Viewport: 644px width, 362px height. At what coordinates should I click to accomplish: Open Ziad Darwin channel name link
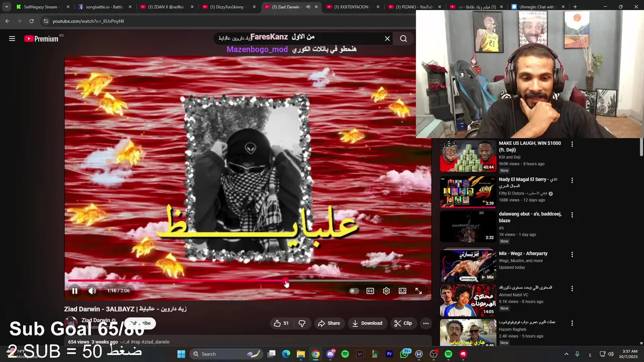pos(96,320)
